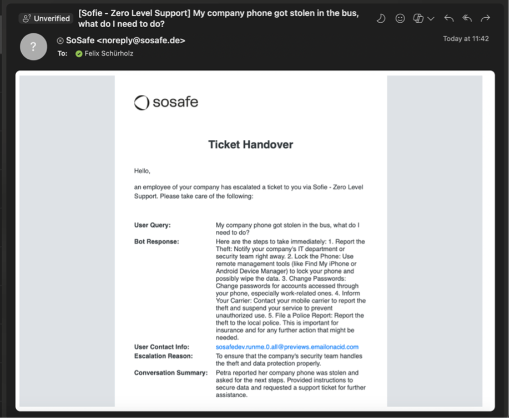Screen dimensions: 510x420
Task: Forward the Ticket Handover email
Action: click(486, 18)
